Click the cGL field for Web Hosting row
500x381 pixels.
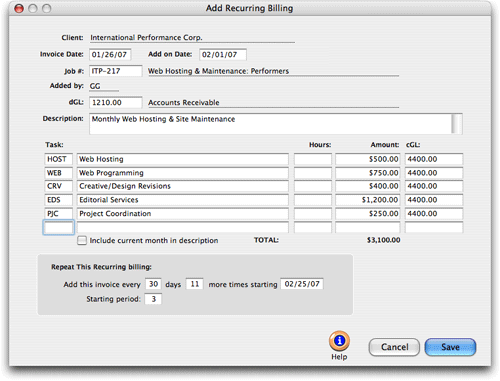point(434,159)
